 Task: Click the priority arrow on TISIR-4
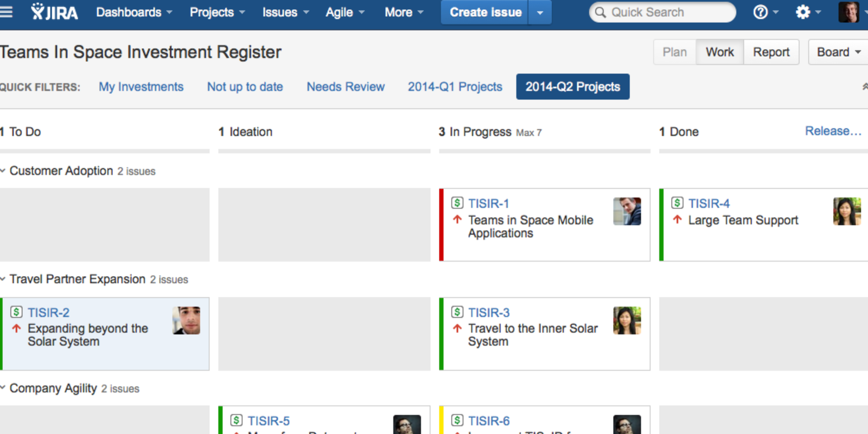click(678, 220)
